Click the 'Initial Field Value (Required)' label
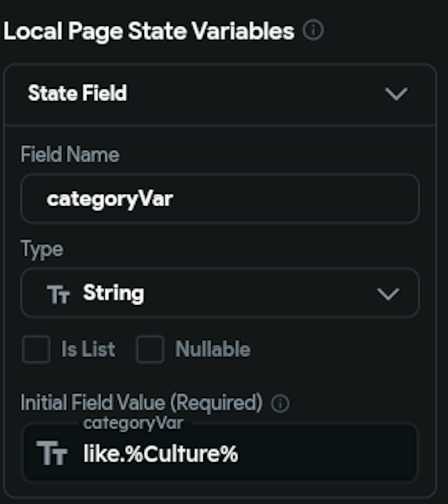The height and width of the screenshot is (504, 448). 141,403
